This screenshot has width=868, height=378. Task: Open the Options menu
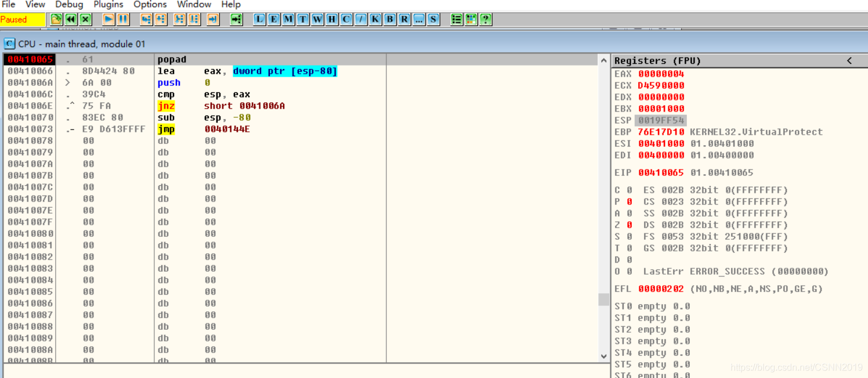point(150,4)
